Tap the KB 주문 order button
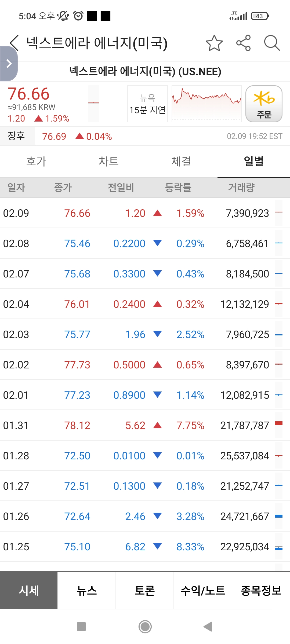Image resolution: width=290 pixels, height=644 pixels. coord(264,104)
